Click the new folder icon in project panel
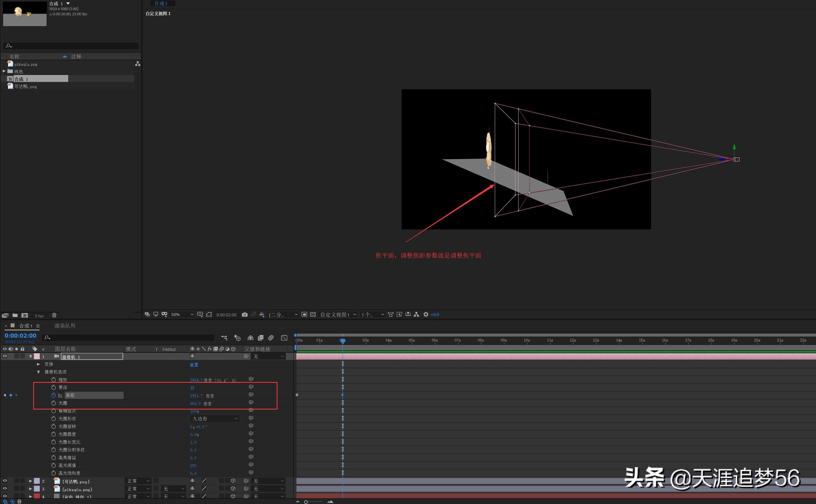This screenshot has height=504, width=816. (x=15, y=315)
